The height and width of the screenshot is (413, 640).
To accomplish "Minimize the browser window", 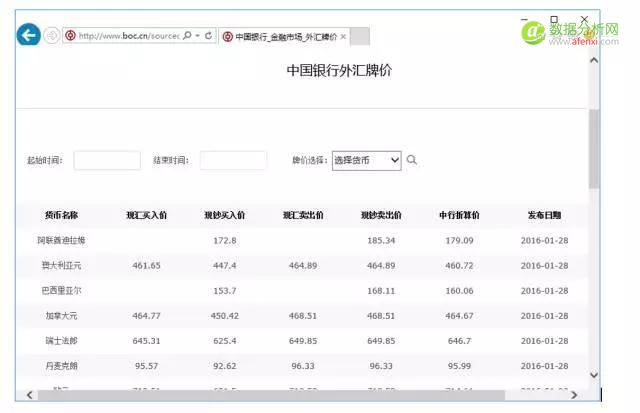I will (524, 19).
